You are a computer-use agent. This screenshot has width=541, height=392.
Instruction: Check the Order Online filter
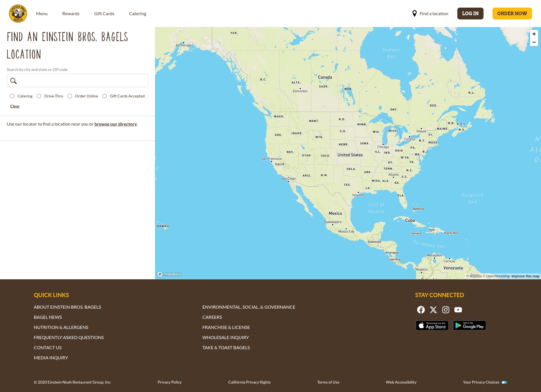[x=70, y=96]
